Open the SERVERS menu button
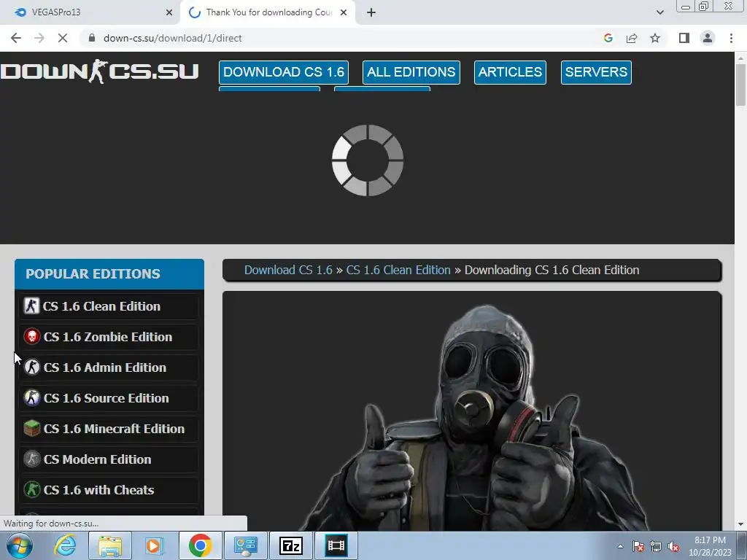Image resolution: width=747 pixels, height=560 pixels. tap(596, 72)
